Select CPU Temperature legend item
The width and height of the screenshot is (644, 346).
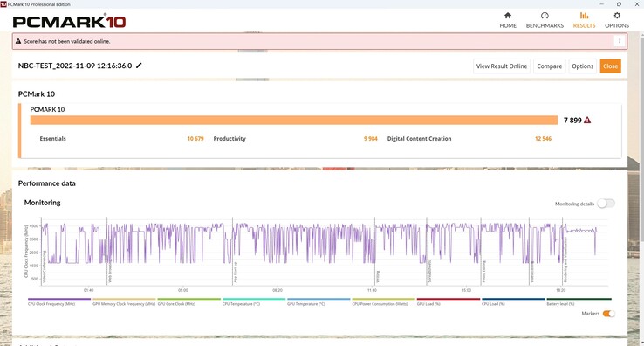(x=253, y=301)
